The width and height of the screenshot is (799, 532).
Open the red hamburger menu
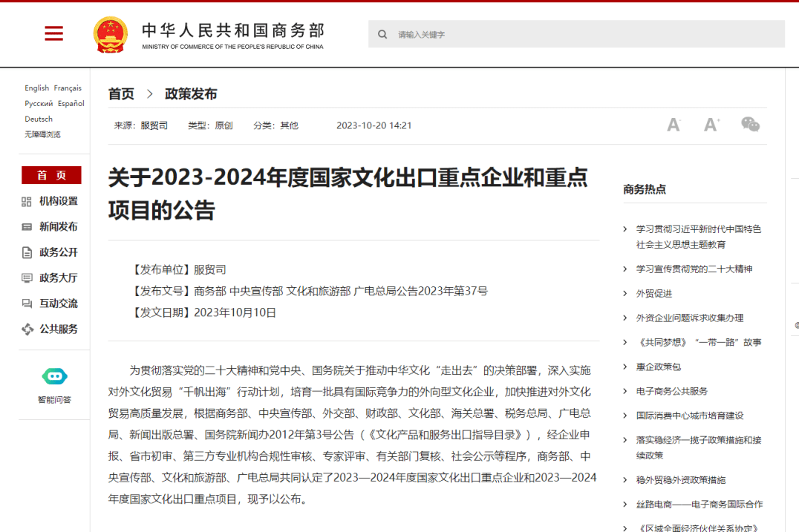tap(53, 33)
